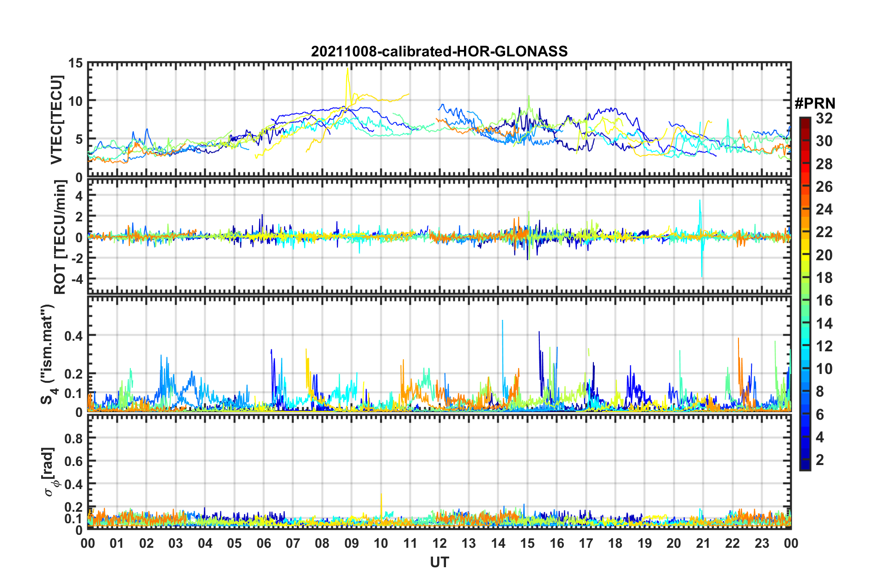
Task: Click the colorbar tick label 10
Action: (824, 368)
